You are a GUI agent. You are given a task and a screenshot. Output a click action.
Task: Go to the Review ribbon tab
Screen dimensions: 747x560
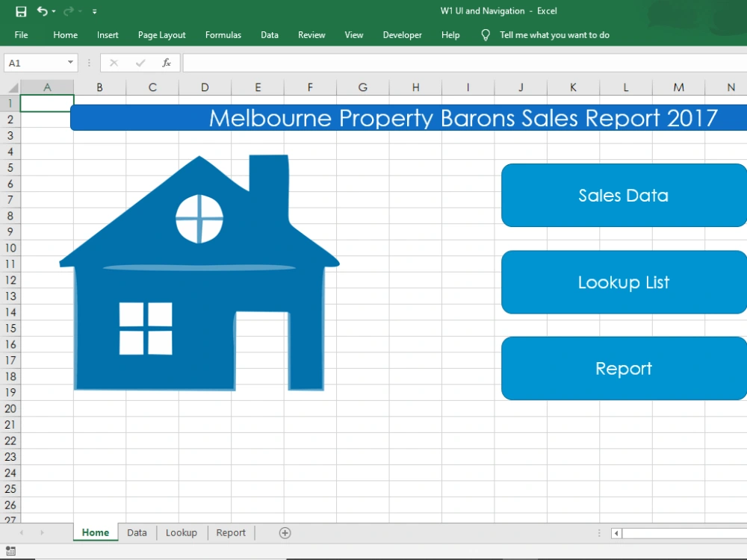[x=311, y=35]
